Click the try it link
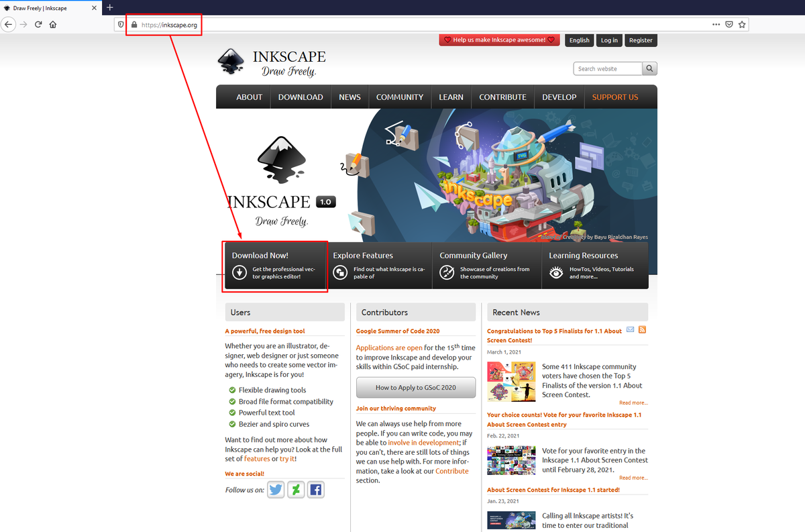 pyautogui.click(x=286, y=459)
